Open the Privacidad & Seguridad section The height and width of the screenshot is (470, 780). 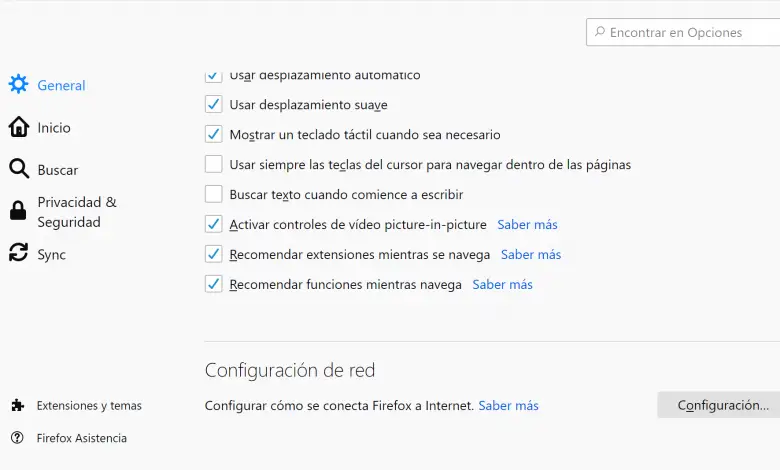[77, 211]
